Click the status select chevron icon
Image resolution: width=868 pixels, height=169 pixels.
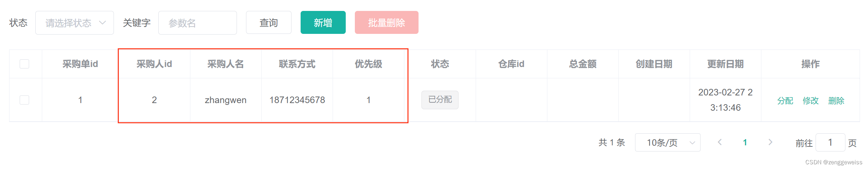coord(103,23)
